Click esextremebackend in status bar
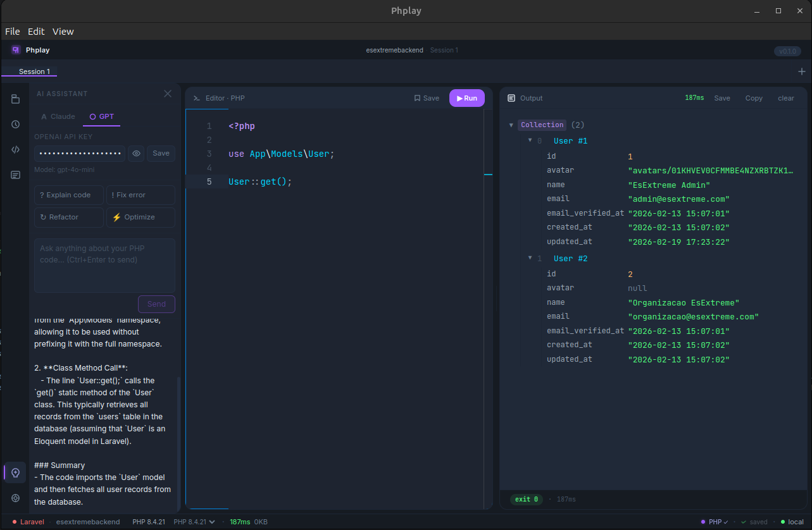Viewport: 812px width, 530px height. coord(88,522)
